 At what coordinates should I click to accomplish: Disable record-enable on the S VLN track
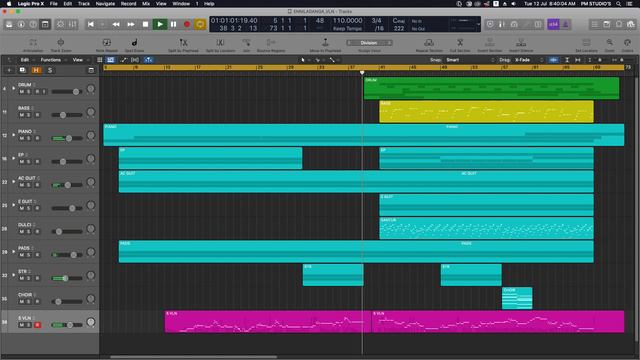[37, 325]
